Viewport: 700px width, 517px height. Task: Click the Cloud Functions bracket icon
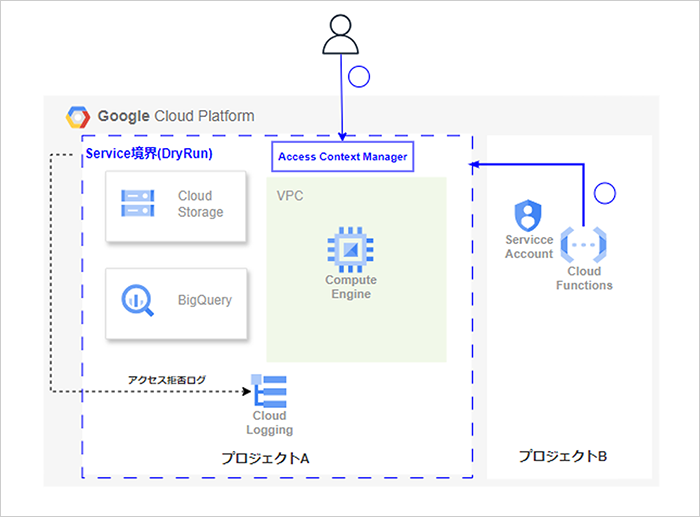[583, 245]
